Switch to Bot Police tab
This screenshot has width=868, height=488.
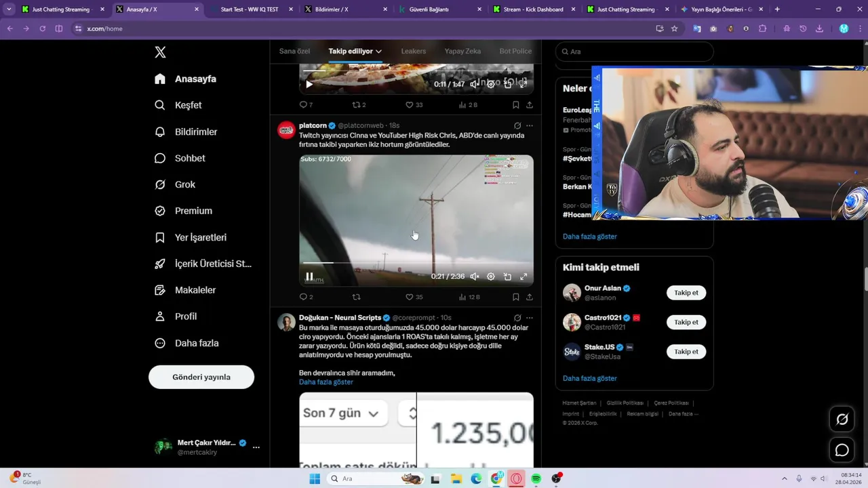(515, 51)
